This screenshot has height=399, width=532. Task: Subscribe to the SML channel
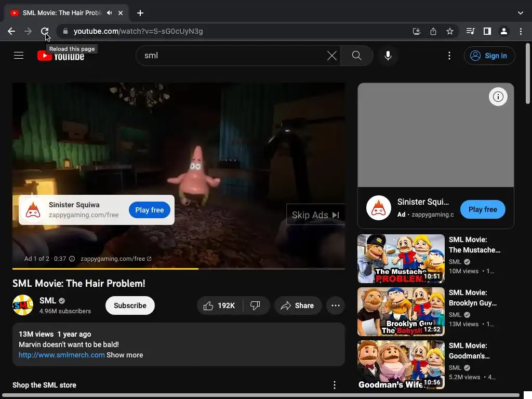(x=130, y=305)
